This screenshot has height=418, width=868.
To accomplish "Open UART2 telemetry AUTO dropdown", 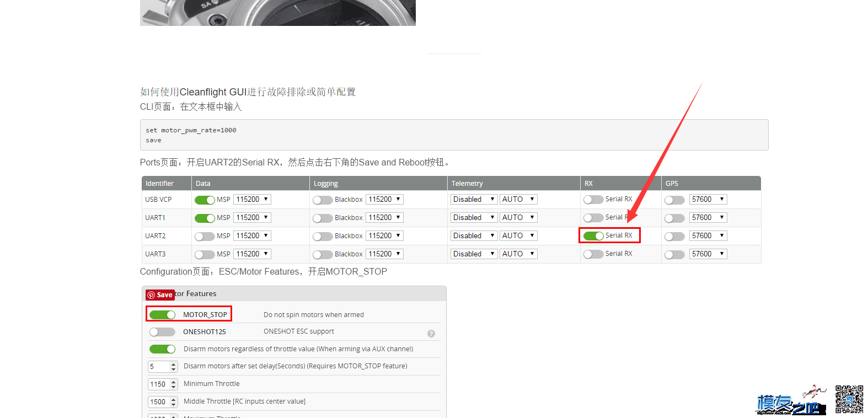I will [518, 235].
